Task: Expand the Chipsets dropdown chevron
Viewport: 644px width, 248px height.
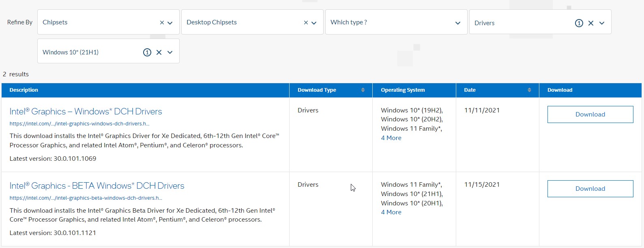Action: pos(170,23)
